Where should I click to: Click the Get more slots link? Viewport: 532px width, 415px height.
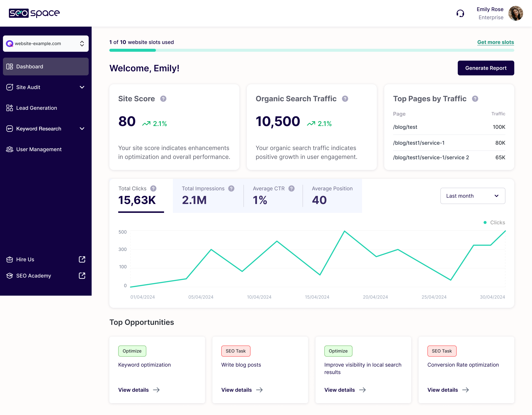tap(495, 42)
